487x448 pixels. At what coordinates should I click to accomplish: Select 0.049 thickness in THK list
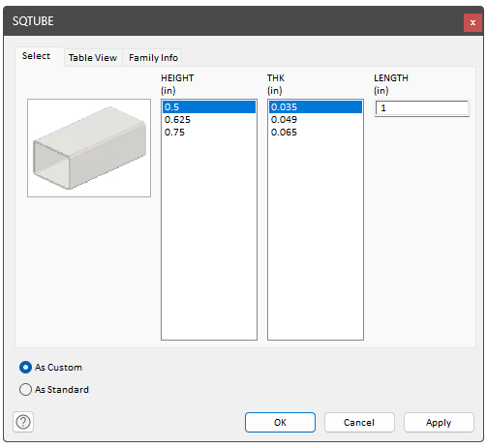(316, 120)
